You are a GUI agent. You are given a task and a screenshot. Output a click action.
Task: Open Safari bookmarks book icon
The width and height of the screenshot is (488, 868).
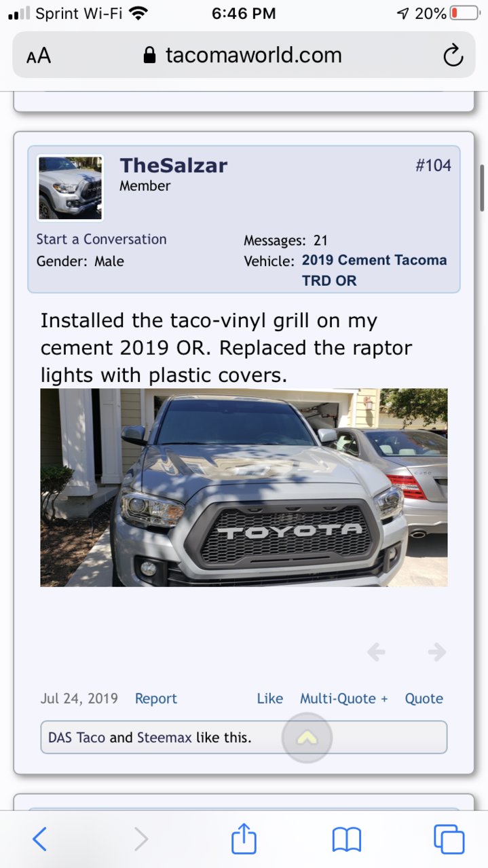pos(347,840)
